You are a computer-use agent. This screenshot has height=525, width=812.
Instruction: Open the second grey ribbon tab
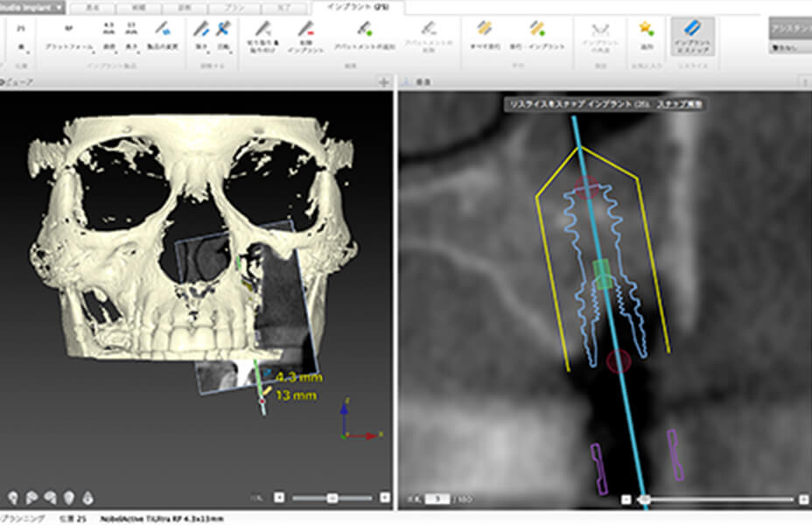(138, 8)
